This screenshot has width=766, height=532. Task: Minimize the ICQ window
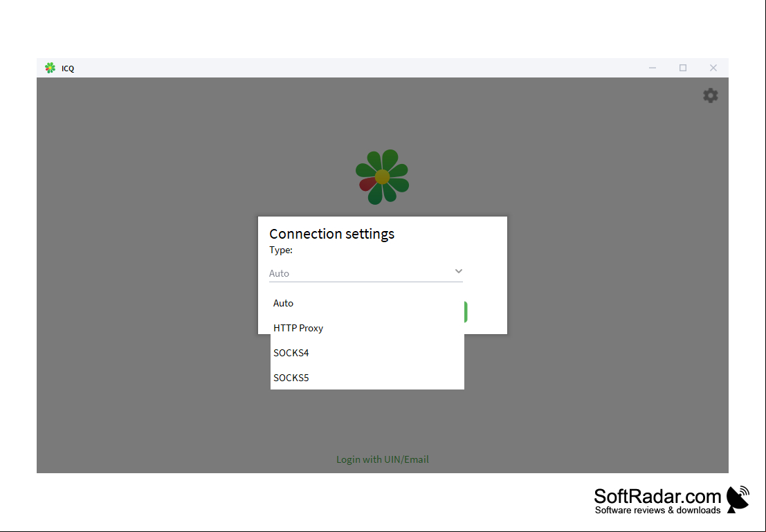653,68
